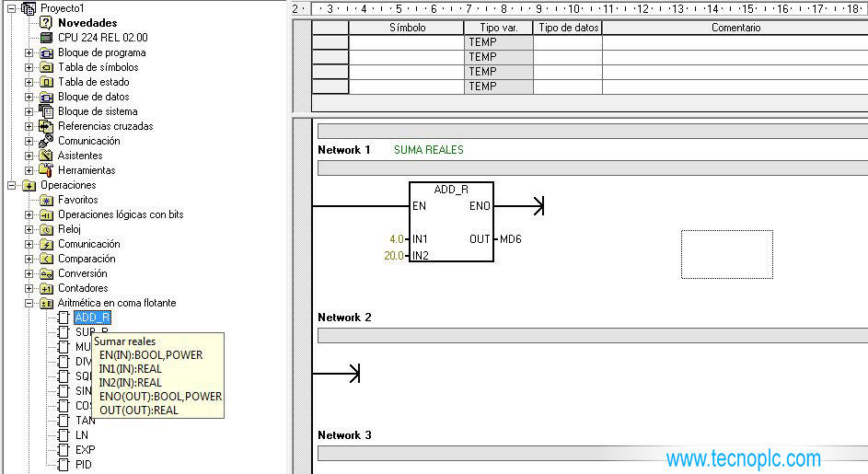The width and height of the screenshot is (868, 474).
Task: Select the CPU 224 REL 02.00 icon
Action: (x=46, y=38)
